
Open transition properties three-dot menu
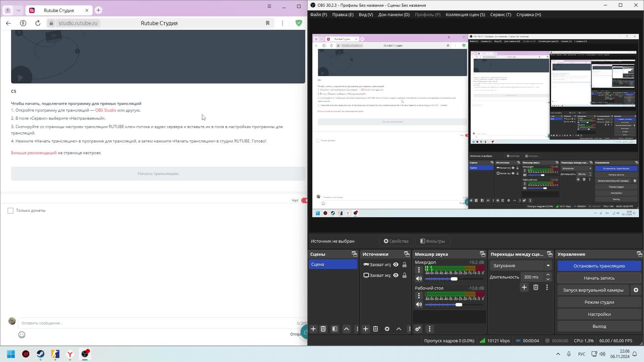[x=547, y=287]
